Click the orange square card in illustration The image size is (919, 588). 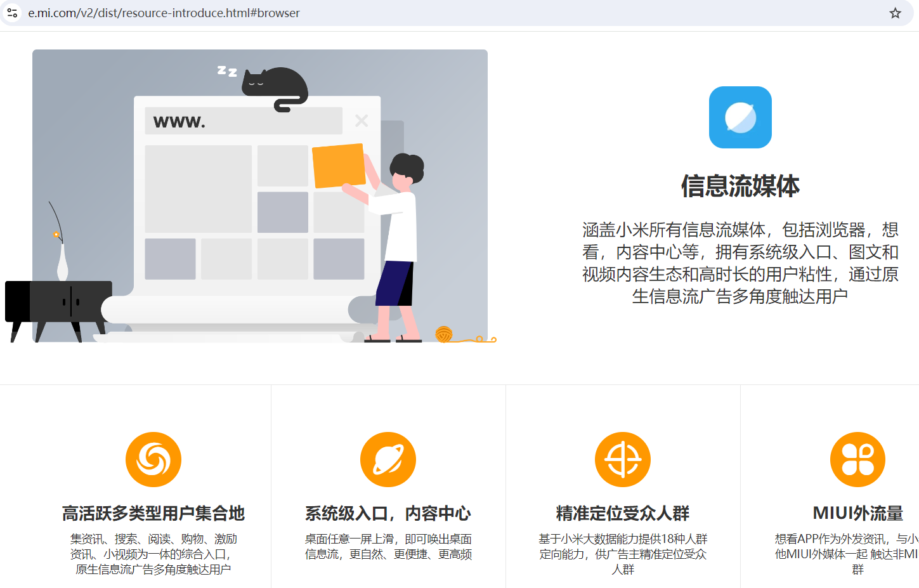click(339, 166)
